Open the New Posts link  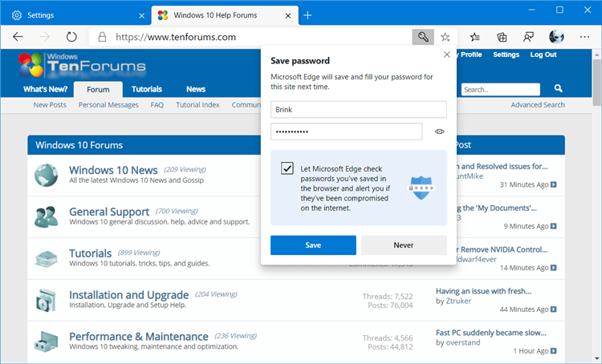(50, 105)
